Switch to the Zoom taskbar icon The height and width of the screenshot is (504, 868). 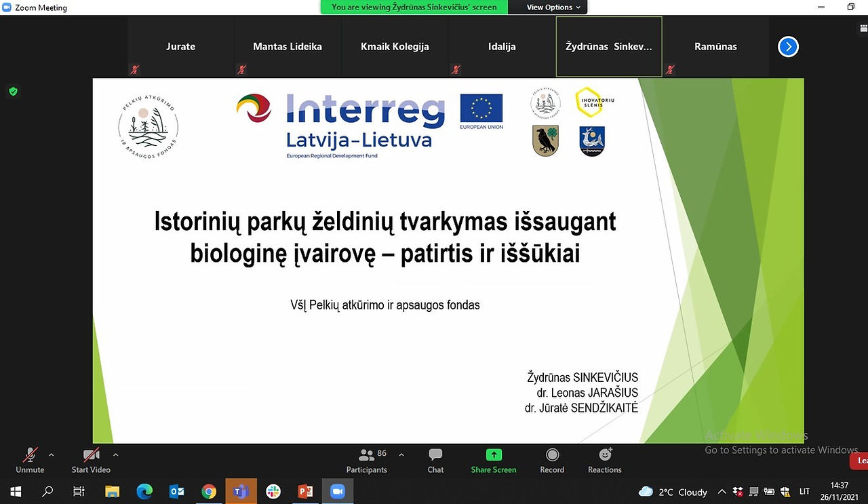coord(338,491)
